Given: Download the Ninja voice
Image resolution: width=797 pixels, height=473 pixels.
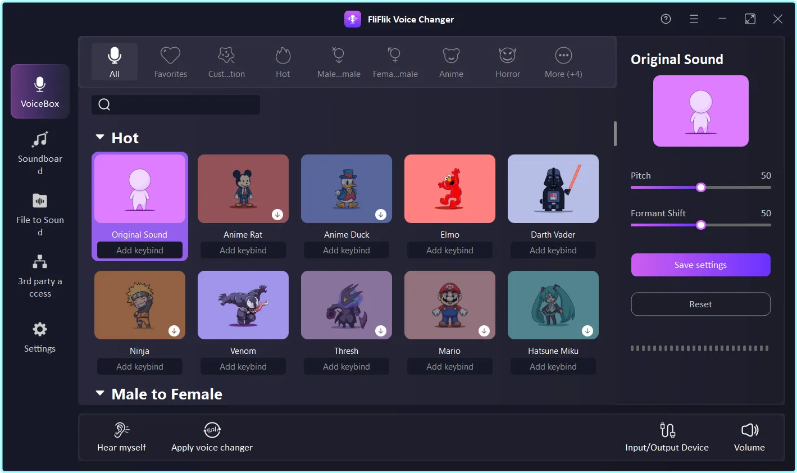Looking at the screenshot, I should tap(174, 331).
